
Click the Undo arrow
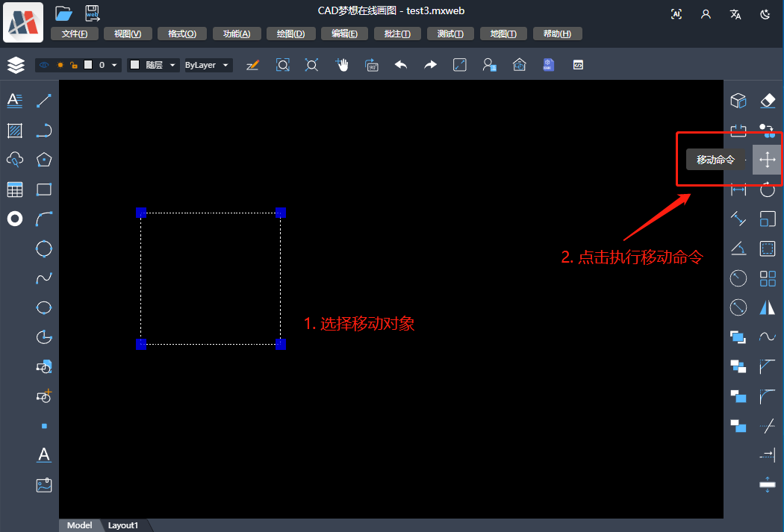coord(401,65)
